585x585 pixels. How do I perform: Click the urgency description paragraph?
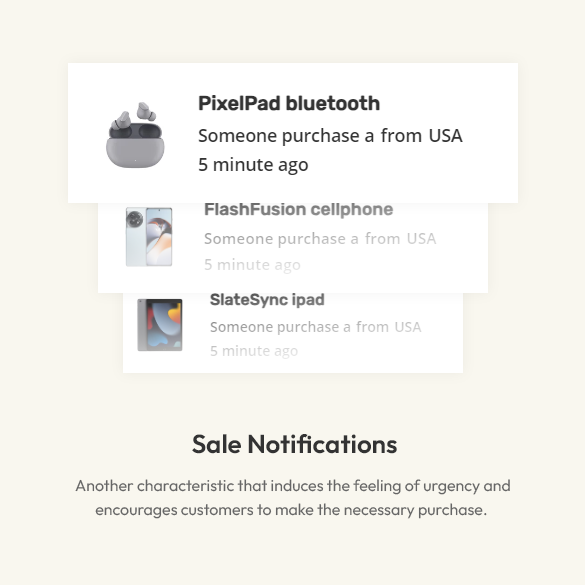pyautogui.click(x=292, y=498)
